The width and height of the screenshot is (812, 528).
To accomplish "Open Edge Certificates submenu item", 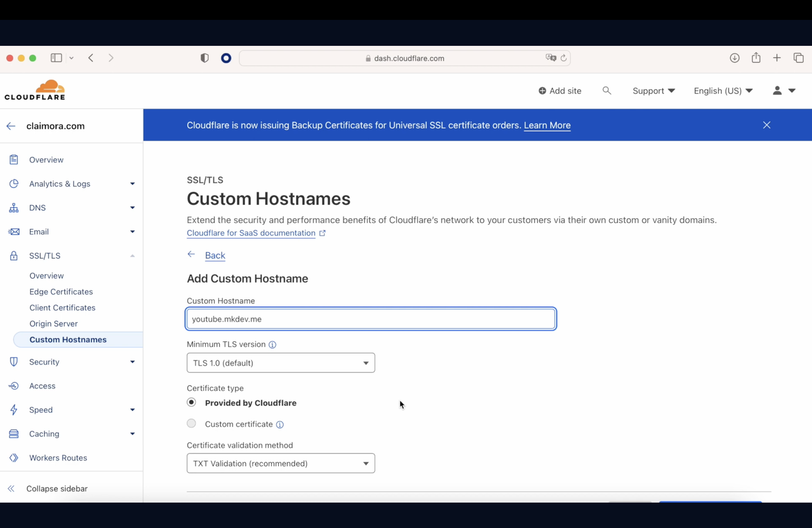I will click(61, 292).
